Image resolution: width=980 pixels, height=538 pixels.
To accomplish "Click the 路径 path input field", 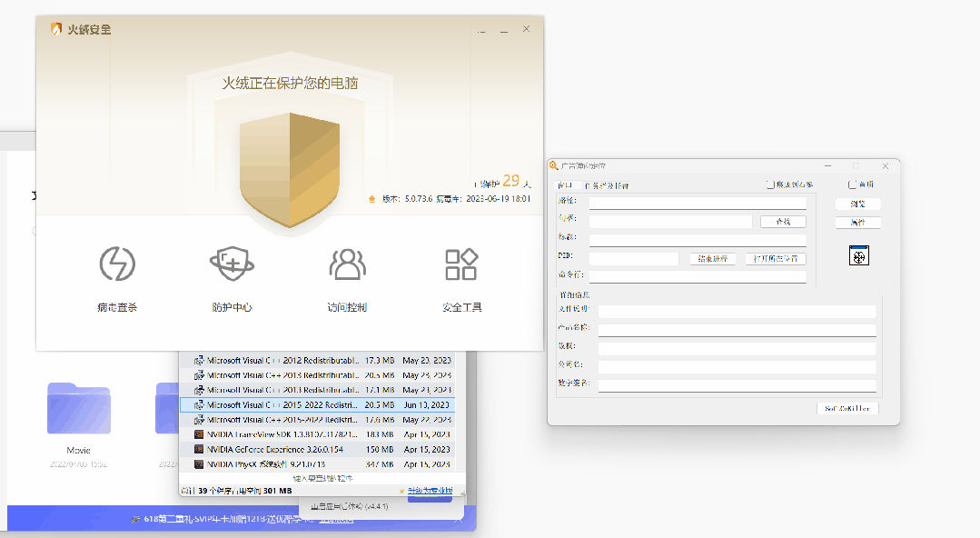I will (x=698, y=204).
